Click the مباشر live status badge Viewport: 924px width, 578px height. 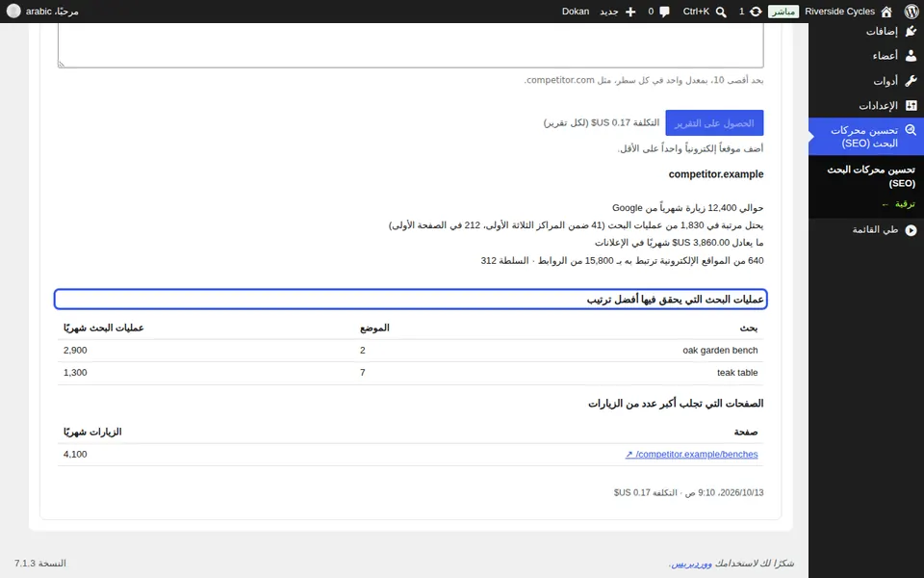[783, 12]
